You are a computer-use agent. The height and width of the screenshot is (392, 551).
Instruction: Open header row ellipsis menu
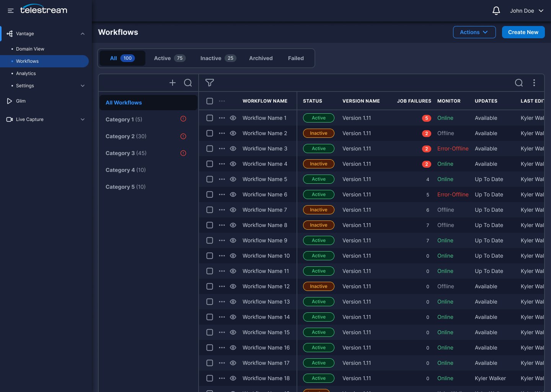point(222,101)
